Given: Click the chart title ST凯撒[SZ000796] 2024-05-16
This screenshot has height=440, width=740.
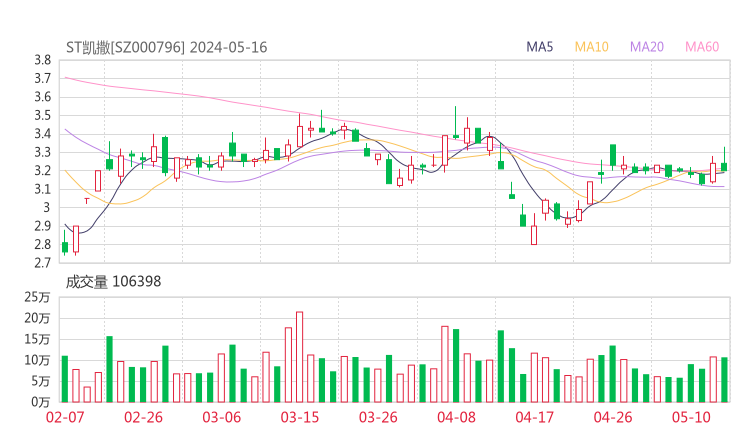Looking at the screenshot, I should pyautogui.click(x=167, y=47).
